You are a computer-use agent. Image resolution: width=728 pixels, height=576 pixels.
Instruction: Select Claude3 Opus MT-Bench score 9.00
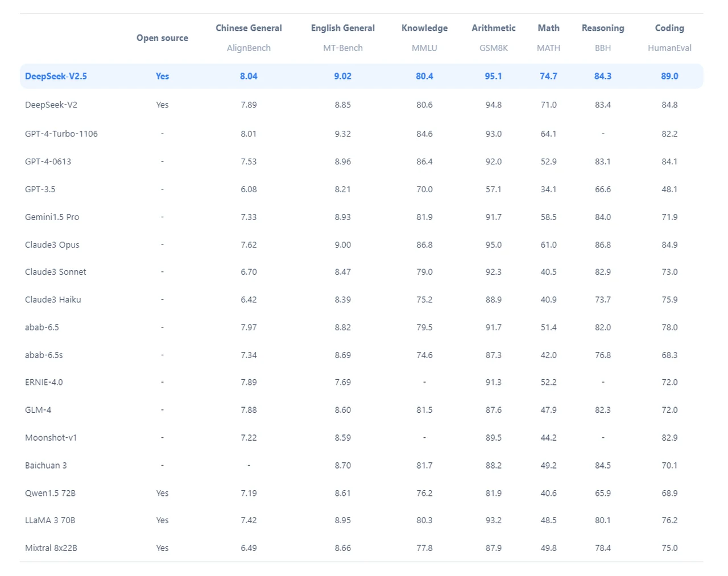click(343, 245)
